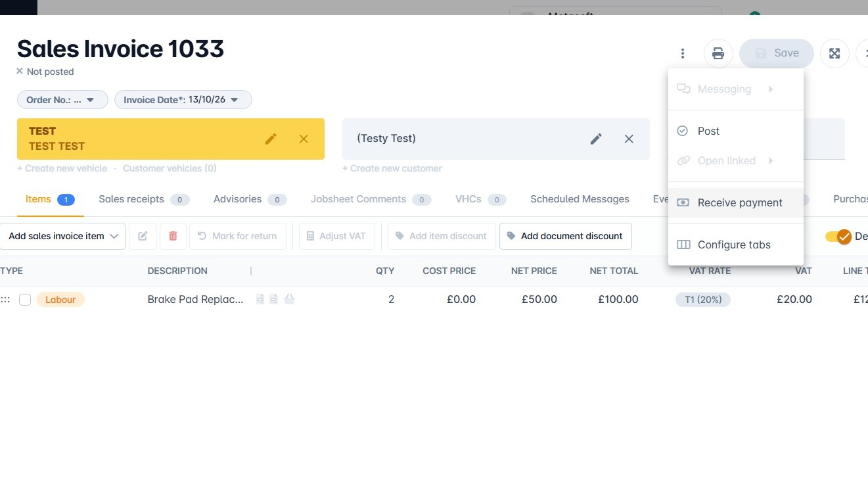868x485 pixels.
Task: Switch to the Items tab
Action: pos(50,199)
